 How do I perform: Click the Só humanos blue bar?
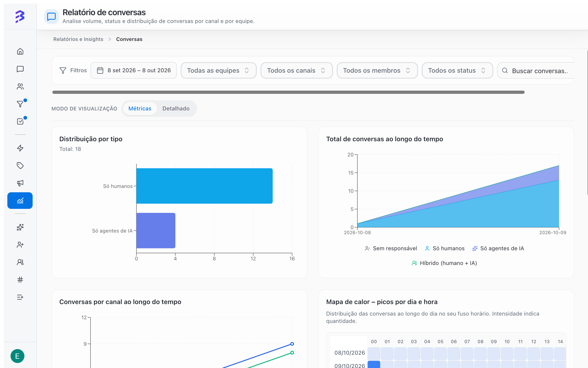[204, 186]
